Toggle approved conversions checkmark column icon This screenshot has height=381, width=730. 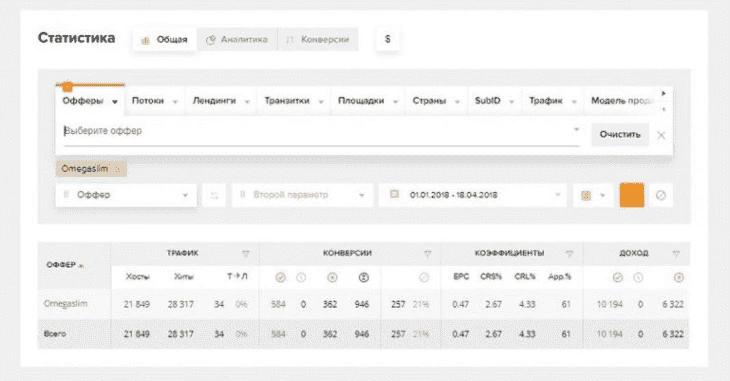(280, 278)
